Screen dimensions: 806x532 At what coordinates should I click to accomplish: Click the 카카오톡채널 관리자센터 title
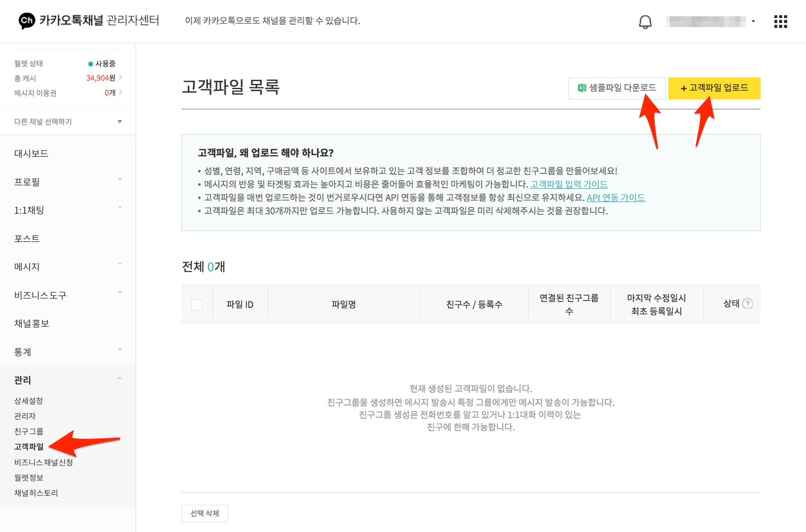pyautogui.click(x=99, y=20)
